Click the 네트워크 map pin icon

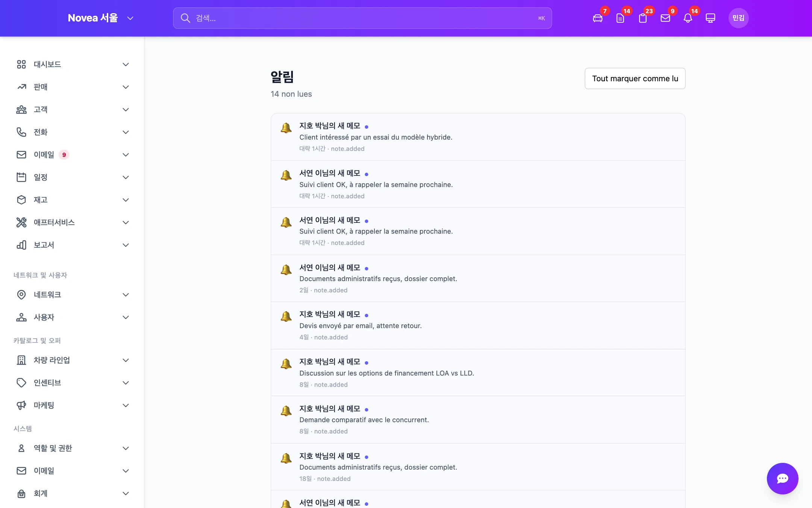(21, 295)
